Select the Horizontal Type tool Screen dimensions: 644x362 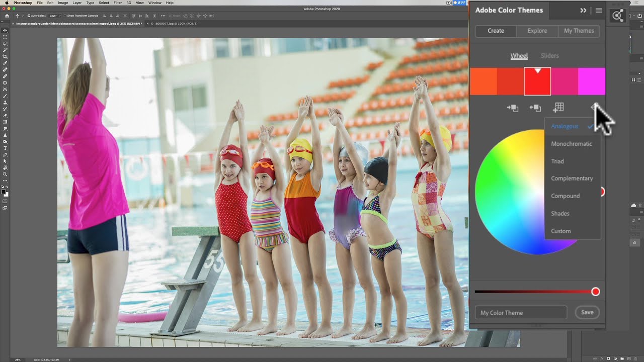(x=5, y=148)
